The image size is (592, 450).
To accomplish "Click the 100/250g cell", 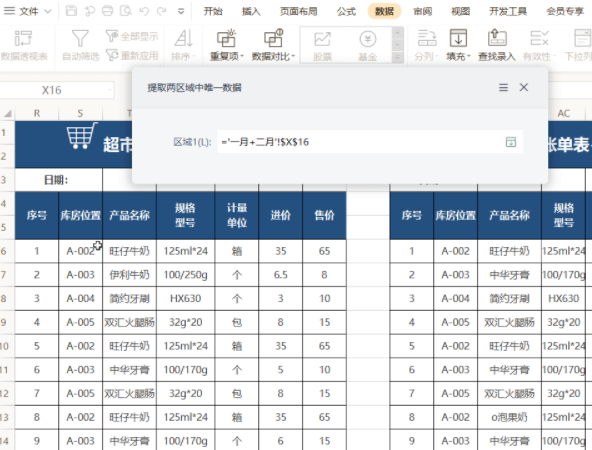I will point(185,275).
